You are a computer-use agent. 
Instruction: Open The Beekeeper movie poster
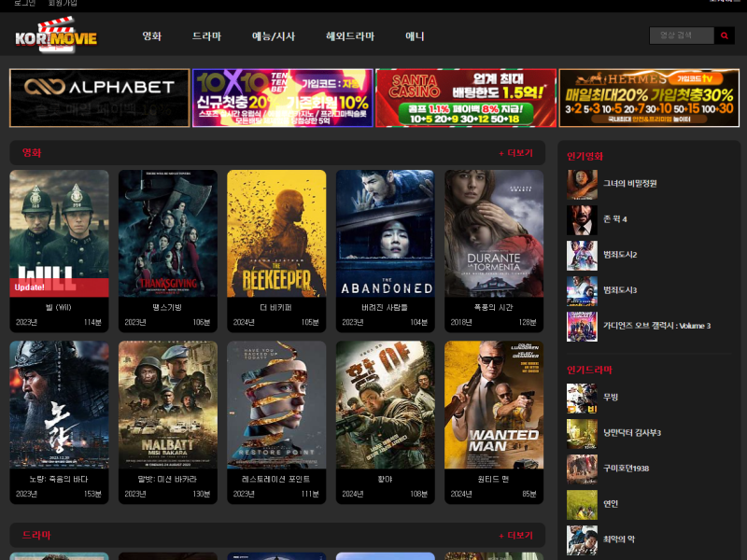[x=276, y=233]
